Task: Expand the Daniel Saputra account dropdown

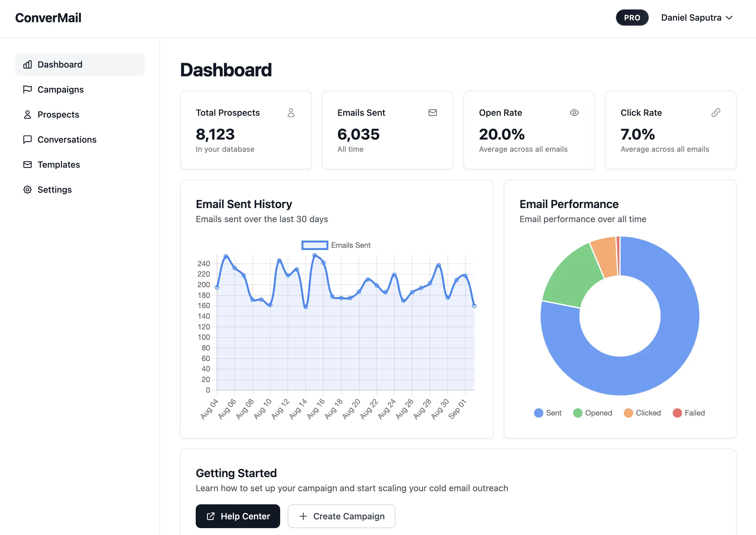Action: 697,18
